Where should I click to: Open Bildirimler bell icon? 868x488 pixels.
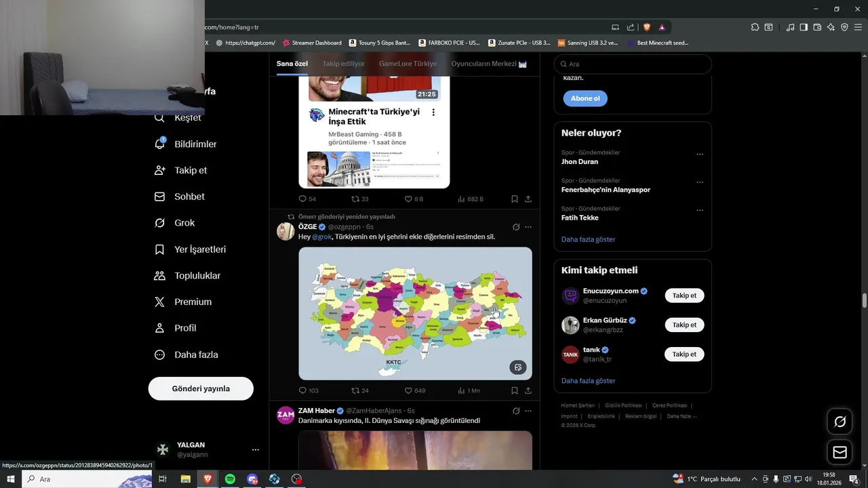click(x=160, y=144)
